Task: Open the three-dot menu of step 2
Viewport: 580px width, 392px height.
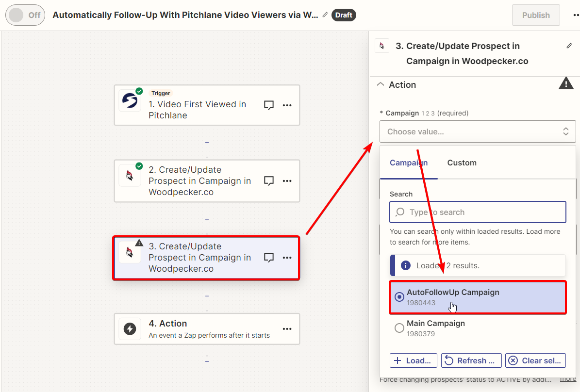Action: point(287,181)
